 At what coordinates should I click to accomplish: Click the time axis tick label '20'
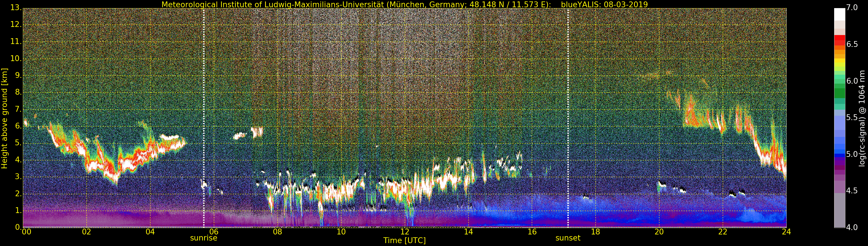point(659,232)
